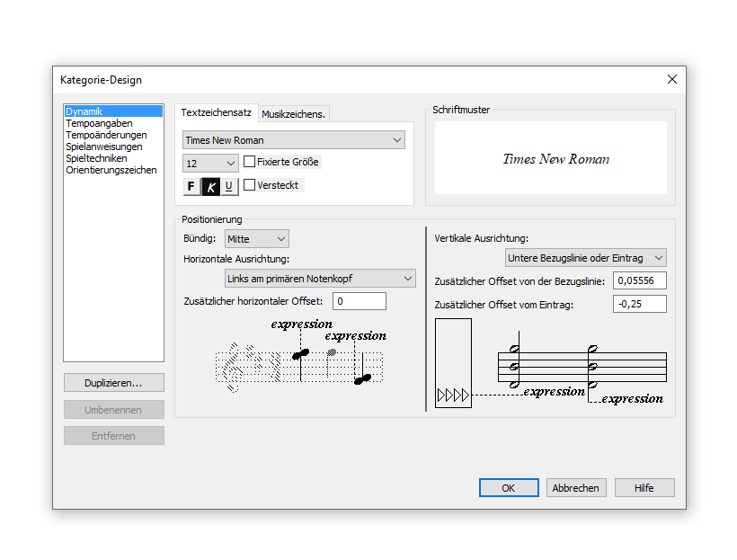The image size is (737, 560).
Task: Toggle italic (K) font style
Action: (210, 187)
